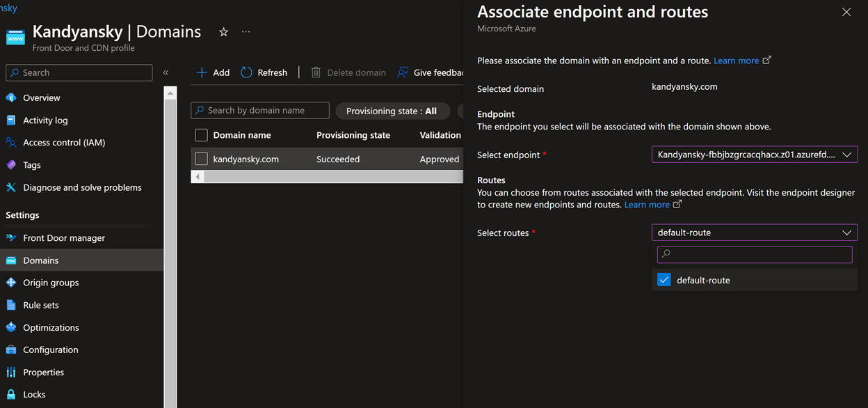Click the left arrow of the table's horizontal scrollbar
This screenshot has width=868, height=408.
click(198, 177)
